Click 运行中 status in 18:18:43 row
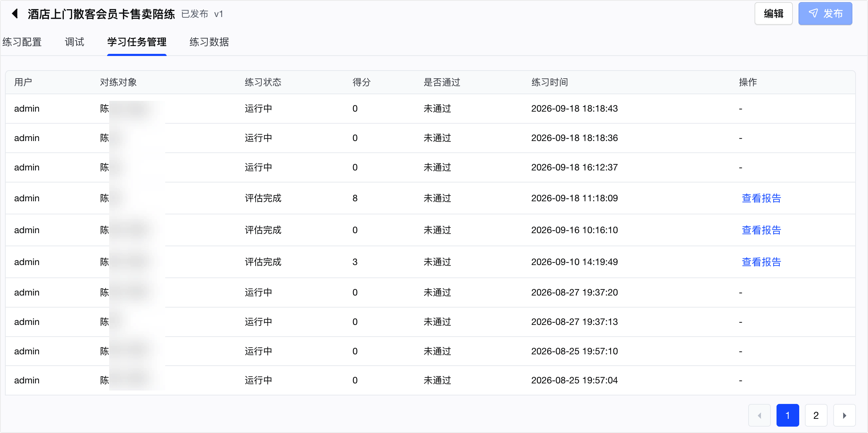 point(258,108)
